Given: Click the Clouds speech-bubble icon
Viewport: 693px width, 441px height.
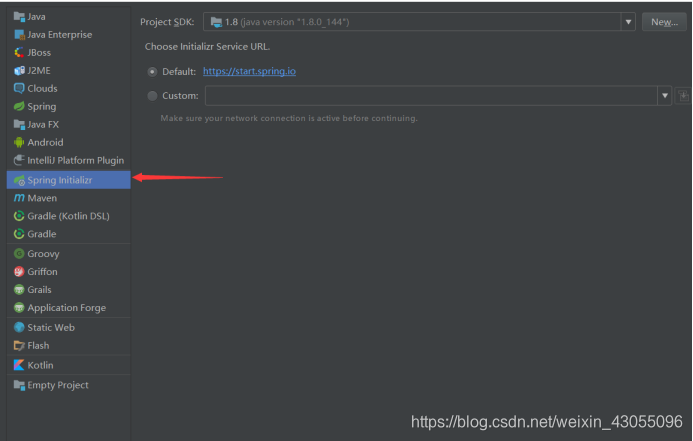Looking at the screenshot, I should [19, 88].
